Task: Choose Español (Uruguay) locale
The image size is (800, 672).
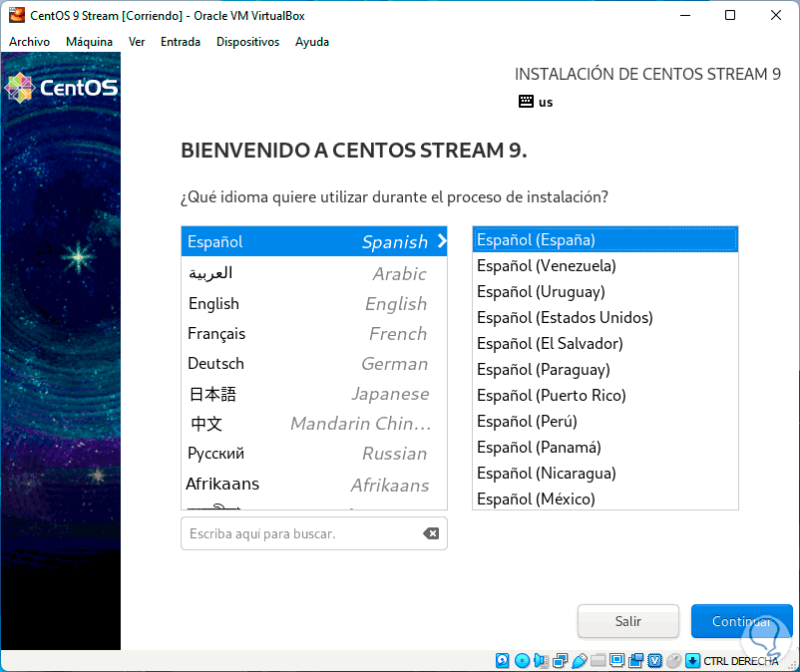Action: pyautogui.click(x=605, y=292)
